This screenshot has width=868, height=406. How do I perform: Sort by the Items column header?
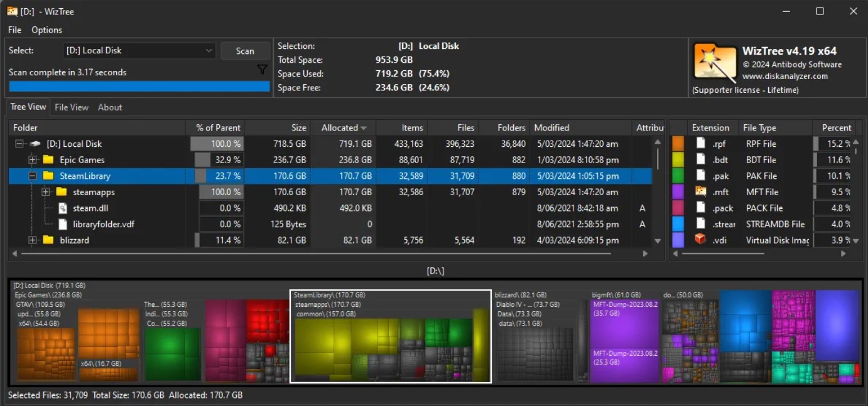(402, 127)
